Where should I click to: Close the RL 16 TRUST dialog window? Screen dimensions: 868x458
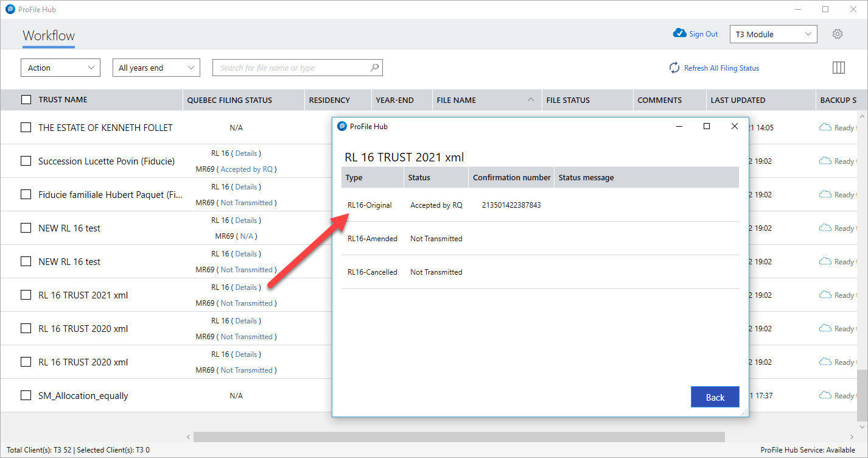pyautogui.click(x=735, y=126)
